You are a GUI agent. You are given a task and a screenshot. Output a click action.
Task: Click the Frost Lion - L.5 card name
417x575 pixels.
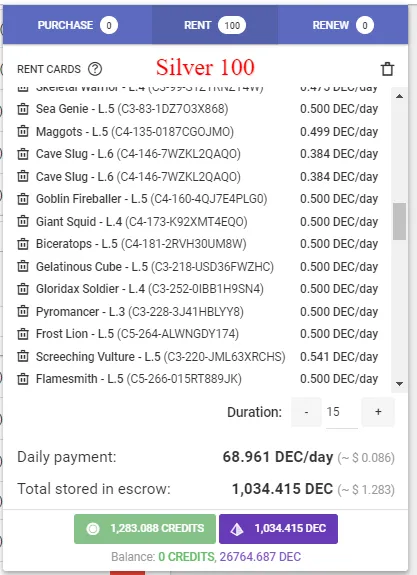pos(75,334)
